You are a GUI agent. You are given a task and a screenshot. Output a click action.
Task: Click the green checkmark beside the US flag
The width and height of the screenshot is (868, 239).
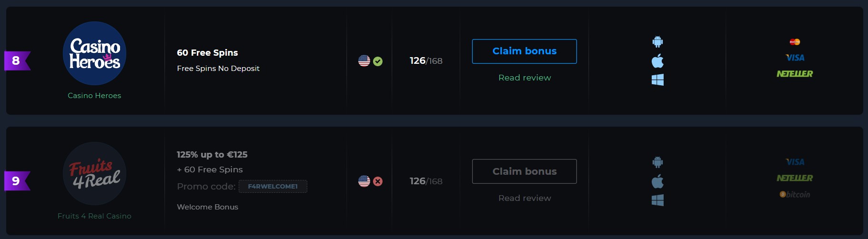[x=378, y=61]
